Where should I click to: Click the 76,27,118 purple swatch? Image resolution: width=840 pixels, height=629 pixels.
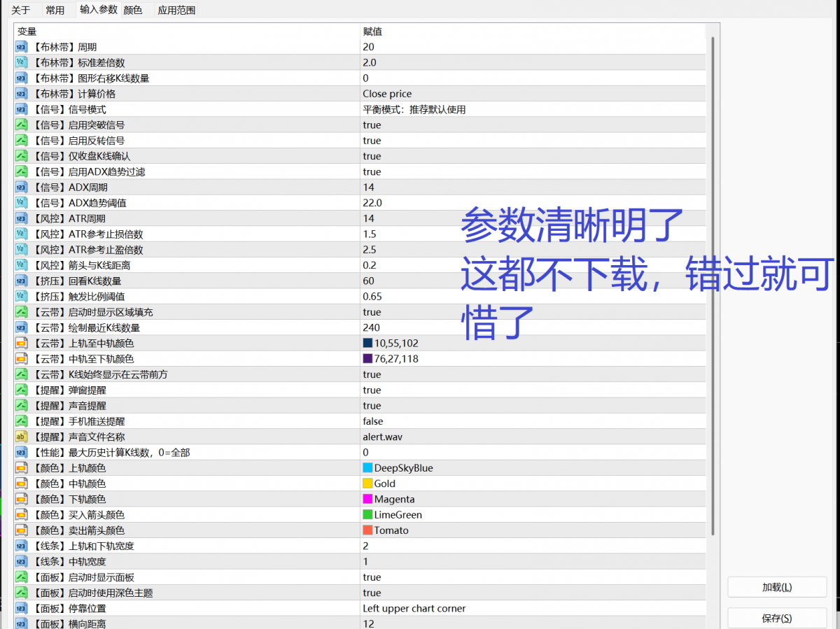(367, 359)
